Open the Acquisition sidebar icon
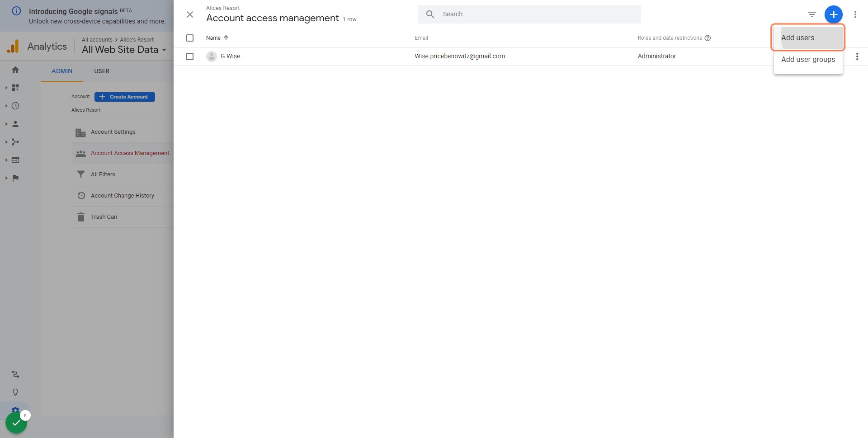Image resolution: width=868 pixels, height=438 pixels. click(x=15, y=142)
